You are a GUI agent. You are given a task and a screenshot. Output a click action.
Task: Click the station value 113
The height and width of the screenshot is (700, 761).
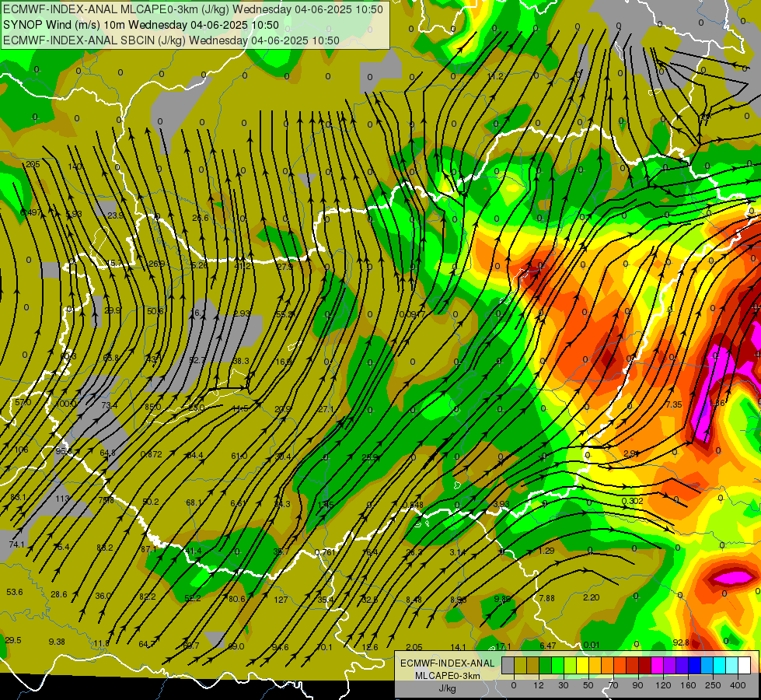(x=62, y=499)
